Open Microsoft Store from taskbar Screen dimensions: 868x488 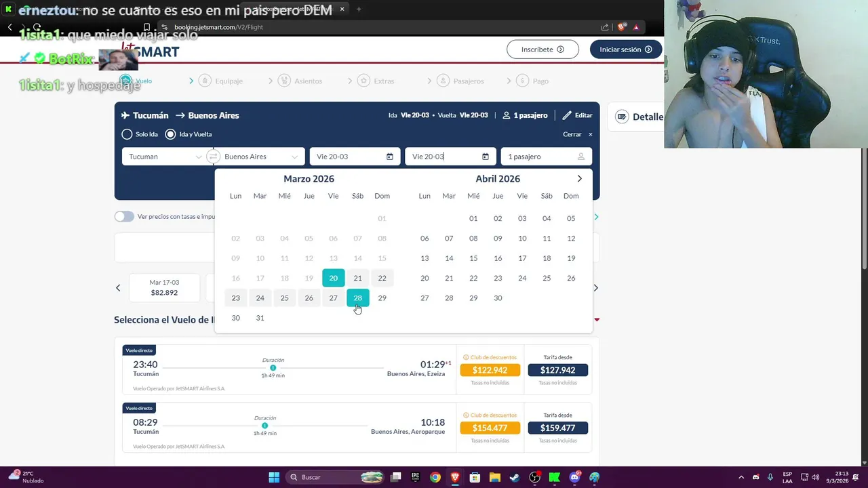[475, 477]
